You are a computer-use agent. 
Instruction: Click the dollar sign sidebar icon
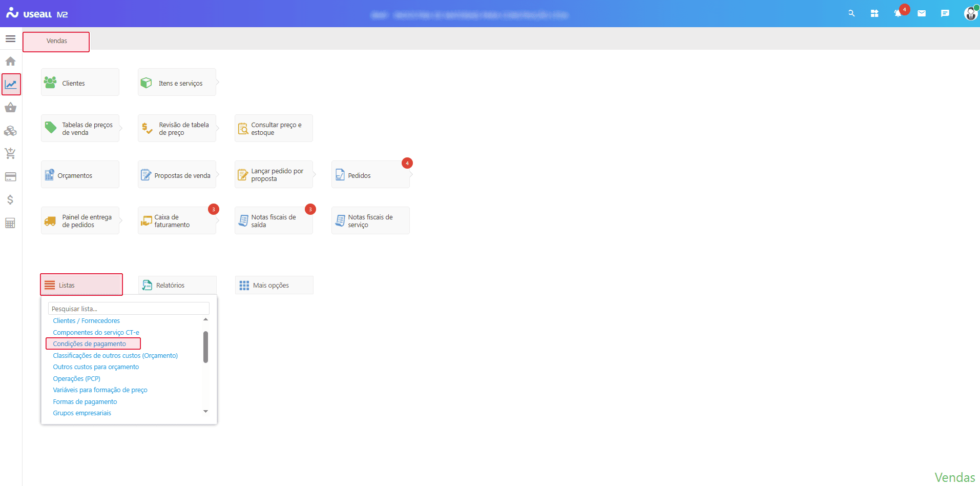tap(10, 200)
